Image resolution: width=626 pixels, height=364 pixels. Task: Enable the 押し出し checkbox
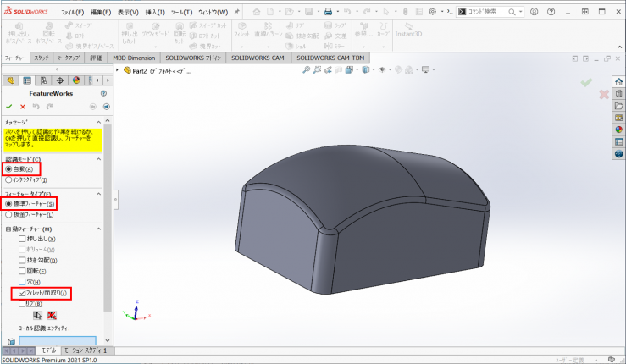(x=22, y=240)
